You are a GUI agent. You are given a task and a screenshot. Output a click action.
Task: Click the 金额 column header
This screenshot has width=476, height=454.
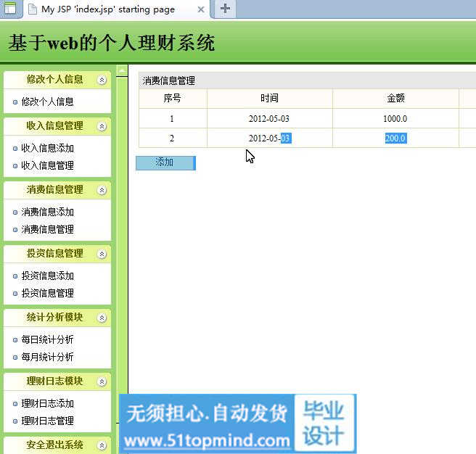coord(395,98)
